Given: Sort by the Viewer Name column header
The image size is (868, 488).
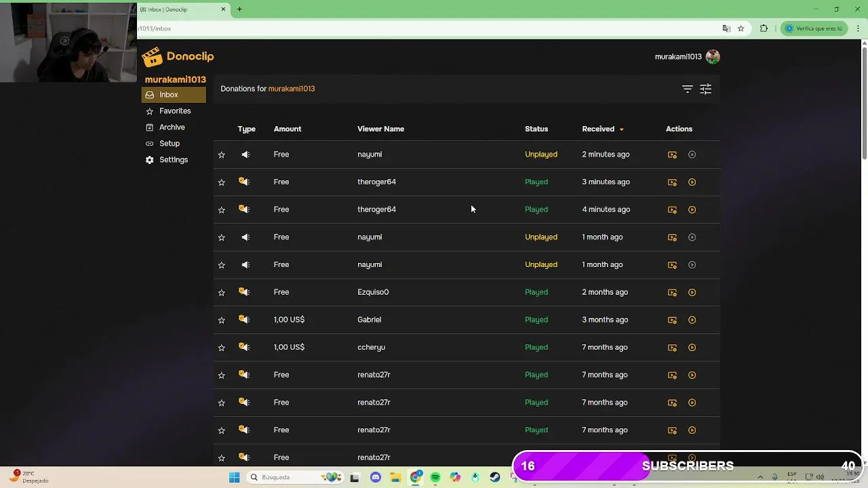Looking at the screenshot, I should 380,129.
